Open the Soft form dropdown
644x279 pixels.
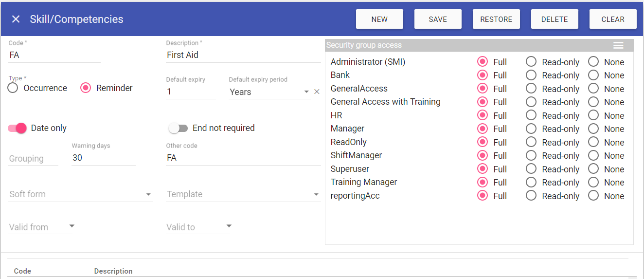(x=148, y=194)
